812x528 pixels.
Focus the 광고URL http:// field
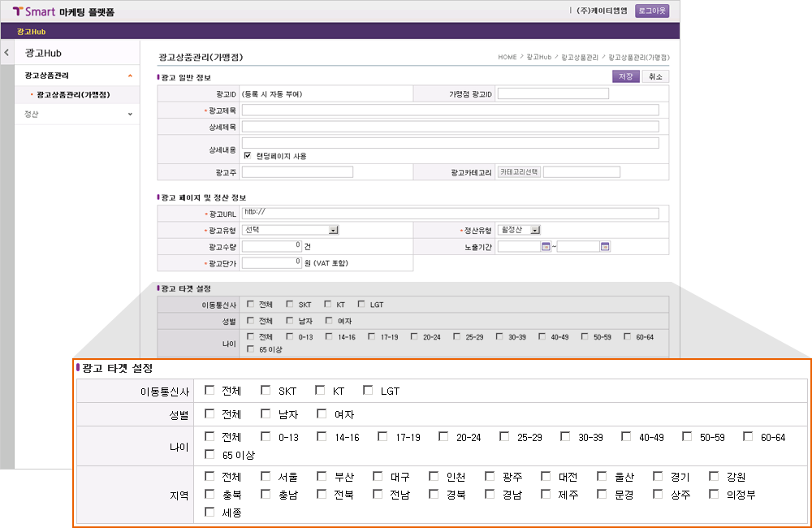click(x=451, y=214)
